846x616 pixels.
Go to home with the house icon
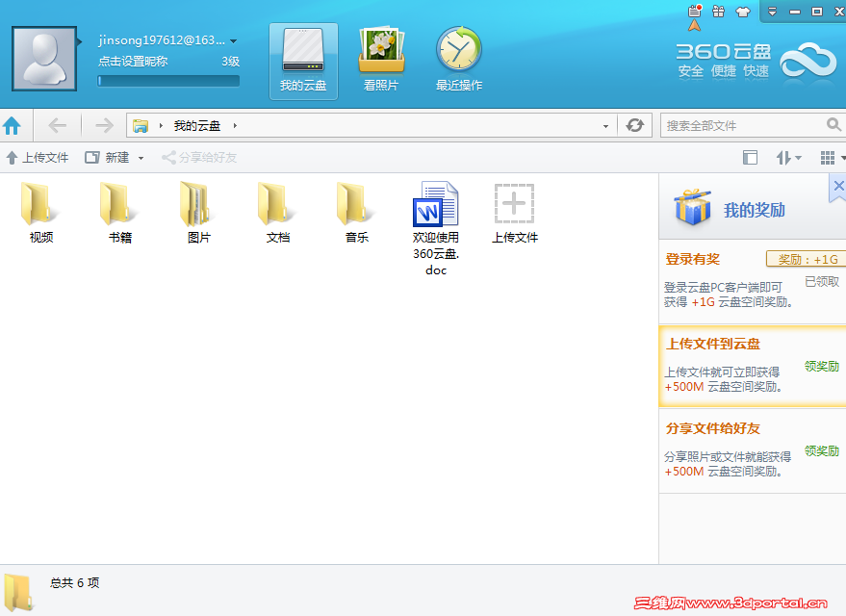[12, 126]
